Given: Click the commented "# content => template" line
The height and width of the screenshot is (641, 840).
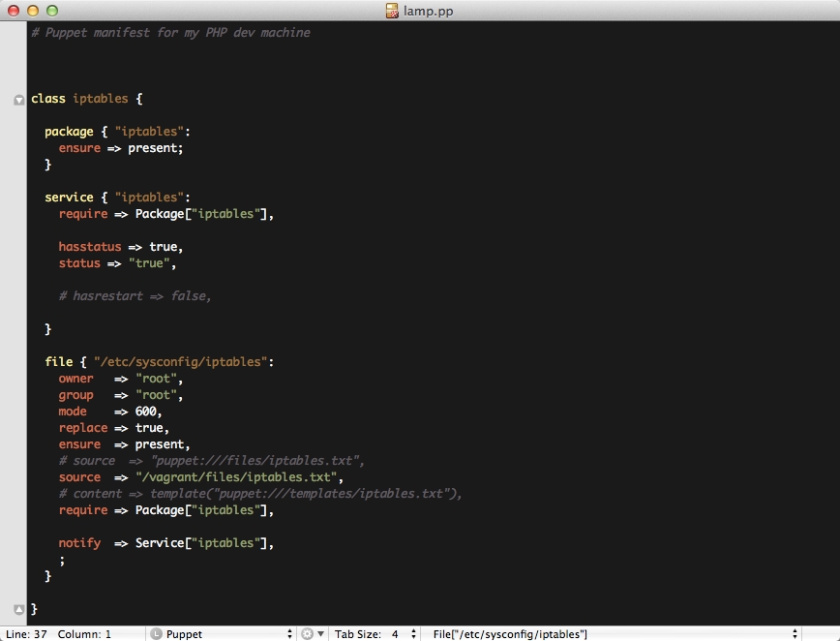Looking at the screenshot, I should (260, 494).
